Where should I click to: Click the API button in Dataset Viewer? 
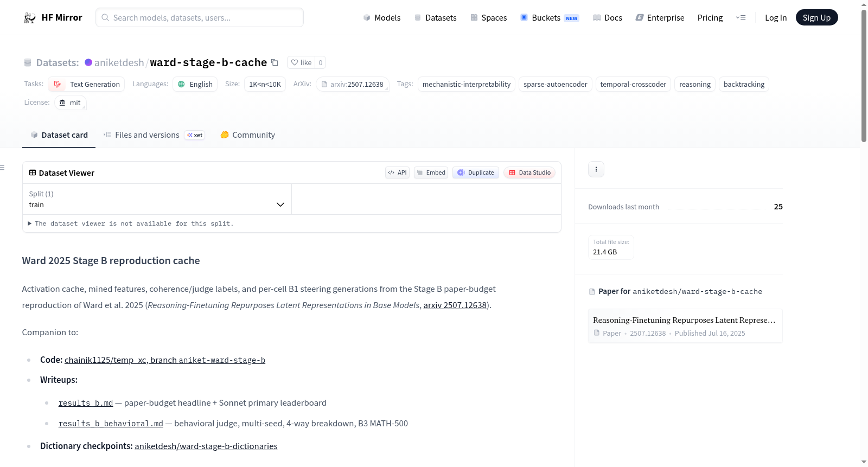(x=397, y=172)
